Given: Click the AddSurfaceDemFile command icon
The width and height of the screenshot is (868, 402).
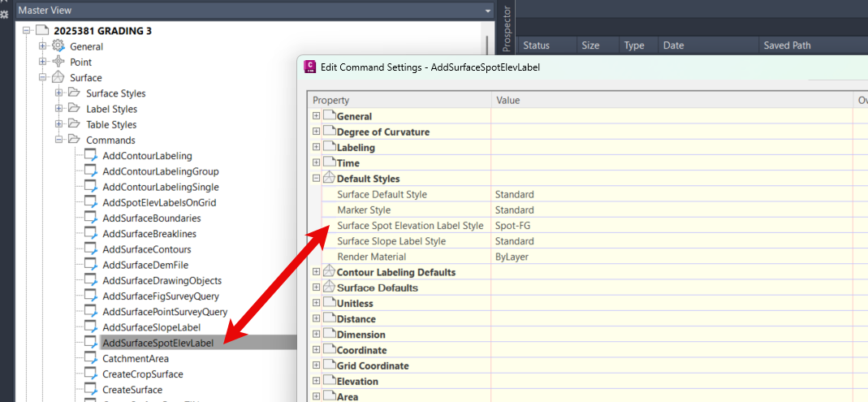Looking at the screenshot, I should pos(91,265).
